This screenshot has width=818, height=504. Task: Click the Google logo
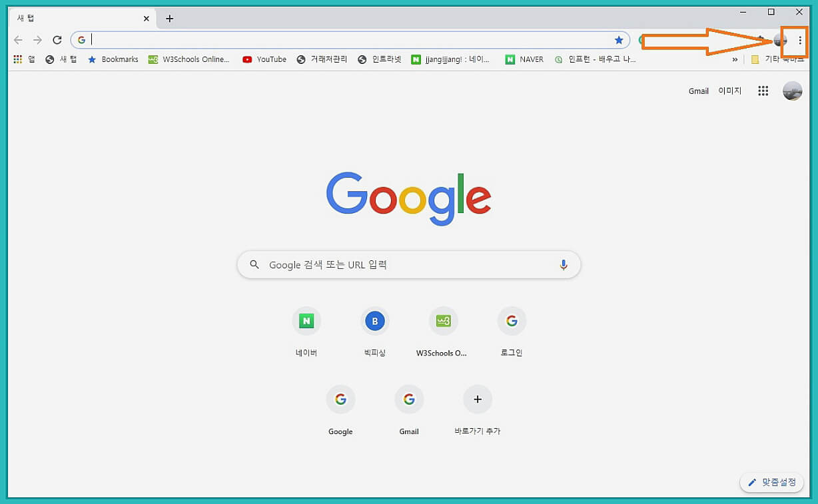408,198
